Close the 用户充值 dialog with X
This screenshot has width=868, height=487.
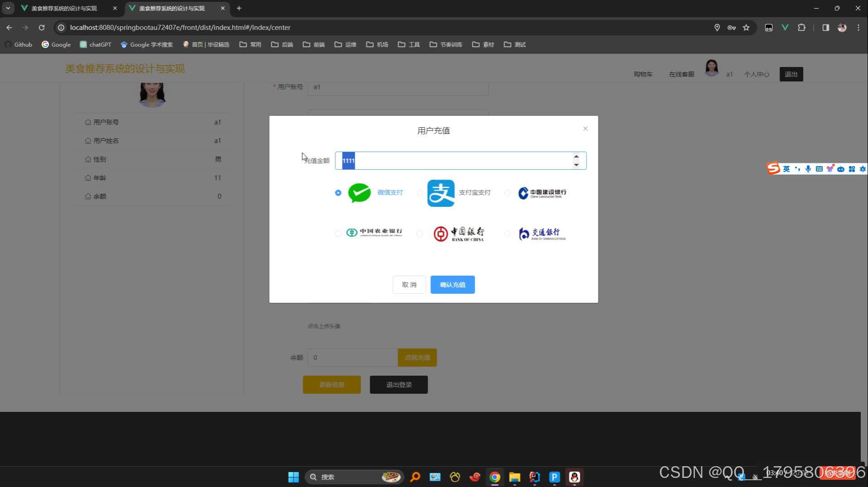pos(585,129)
